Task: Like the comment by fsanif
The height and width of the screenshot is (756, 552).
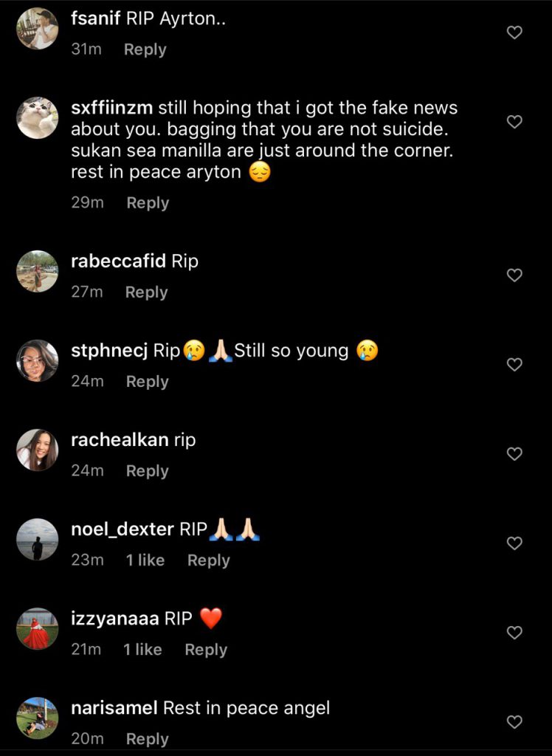Action: tap(515, 32)
